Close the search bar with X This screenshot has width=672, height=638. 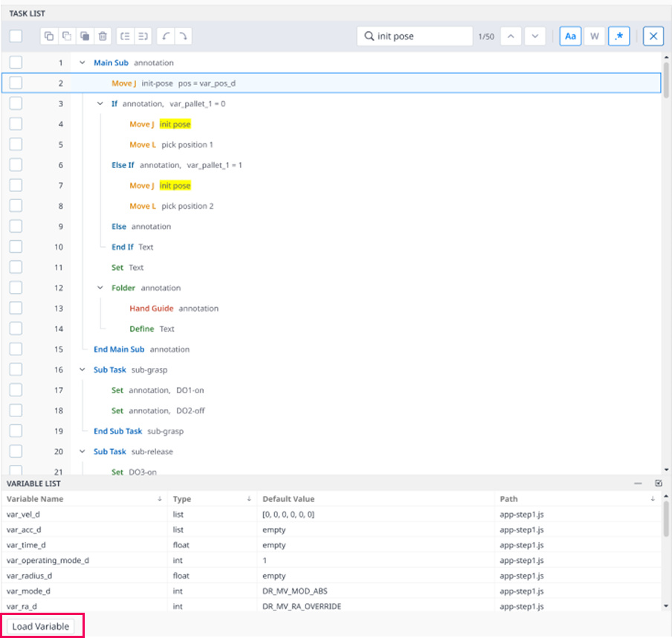pos(653,36)
